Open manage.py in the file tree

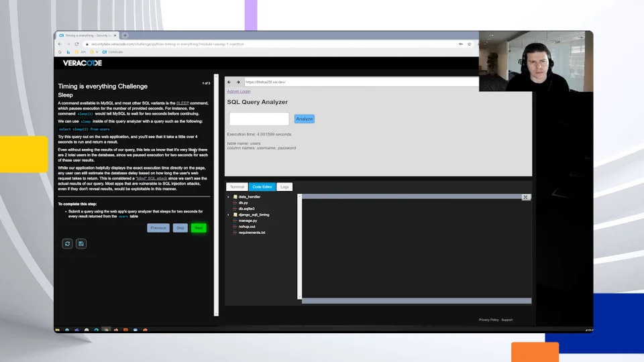[x=248, y=221]
